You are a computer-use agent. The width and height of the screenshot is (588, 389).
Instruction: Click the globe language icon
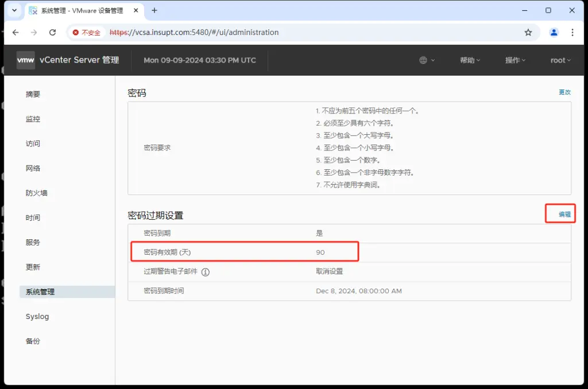[x=424, y=60]
